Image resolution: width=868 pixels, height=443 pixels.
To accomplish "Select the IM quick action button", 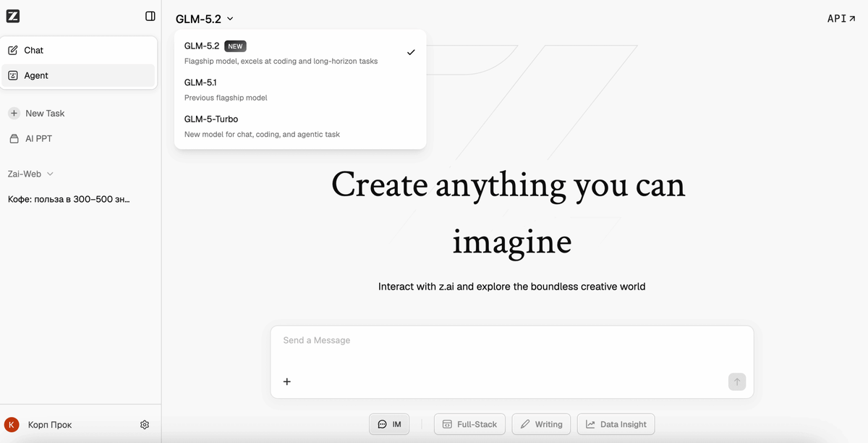I will click(x=389, y=424).
